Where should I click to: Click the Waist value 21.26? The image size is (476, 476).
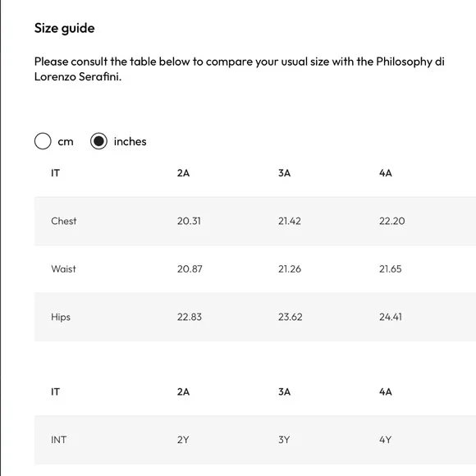point(290,269)
